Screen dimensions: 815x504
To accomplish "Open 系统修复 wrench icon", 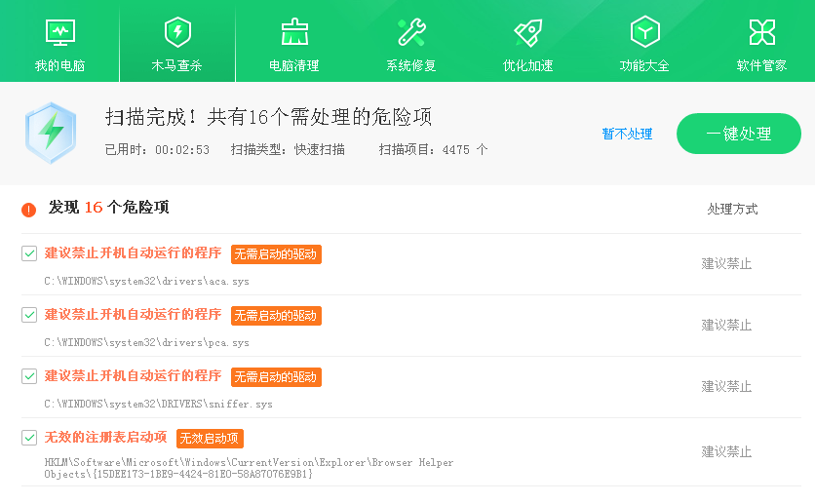I will [x=410, y=32].
